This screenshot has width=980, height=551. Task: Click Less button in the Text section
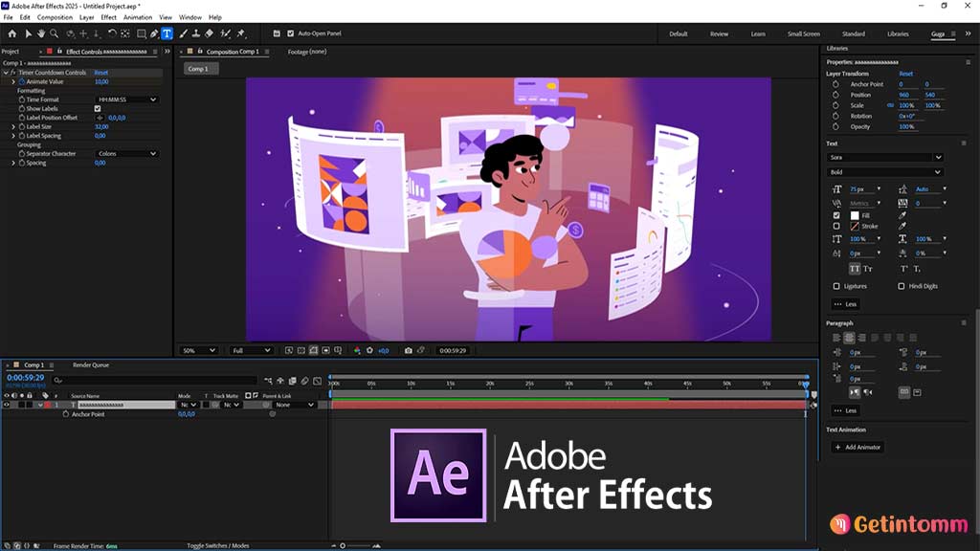pos(846,304)
